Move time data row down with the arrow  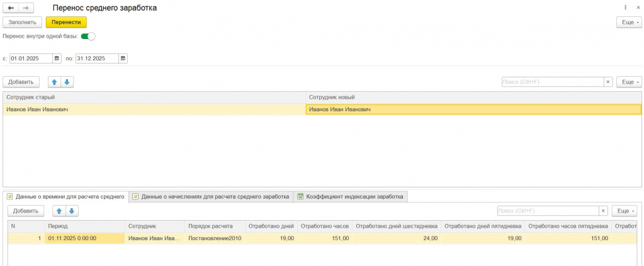(x=72, y=211)
